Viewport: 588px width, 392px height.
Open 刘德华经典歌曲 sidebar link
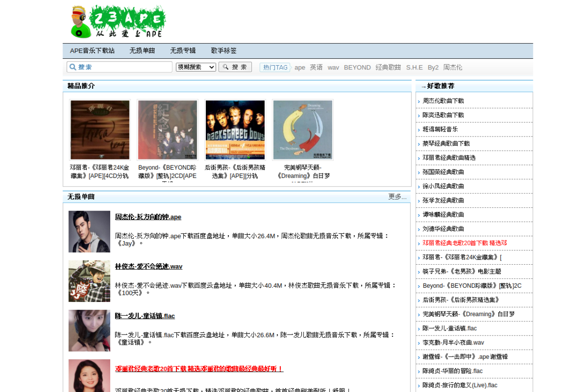tap(443, 229)
